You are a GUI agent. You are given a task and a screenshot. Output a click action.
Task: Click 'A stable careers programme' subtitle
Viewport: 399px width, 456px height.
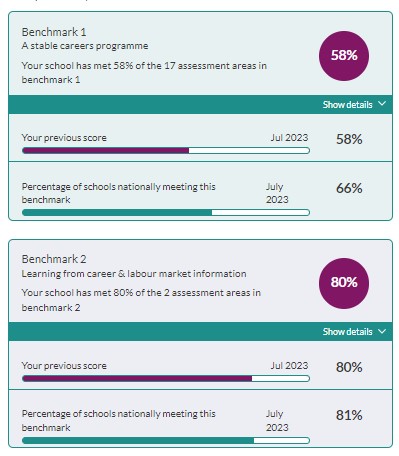point(85,46)
